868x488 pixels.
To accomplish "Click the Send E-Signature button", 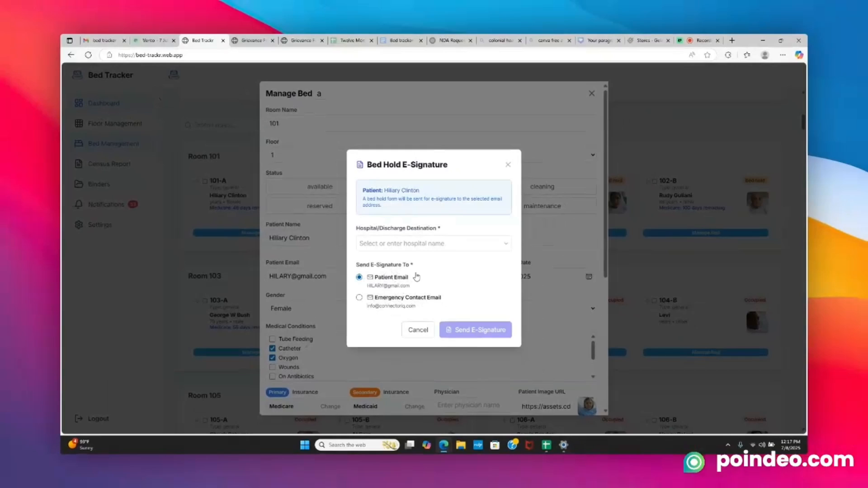I will point(475,329).
